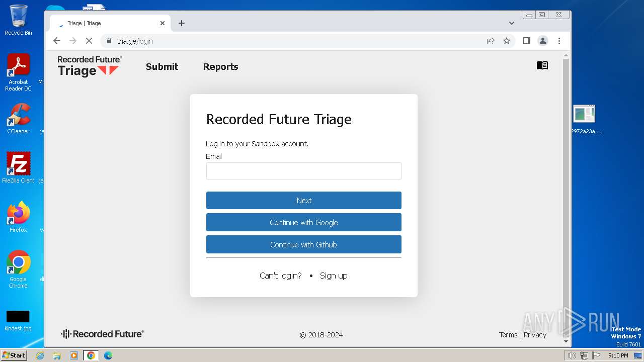The image size is (644, 362).
Task: Go back with the browser back arrow
Action: (x=57, y=41)
